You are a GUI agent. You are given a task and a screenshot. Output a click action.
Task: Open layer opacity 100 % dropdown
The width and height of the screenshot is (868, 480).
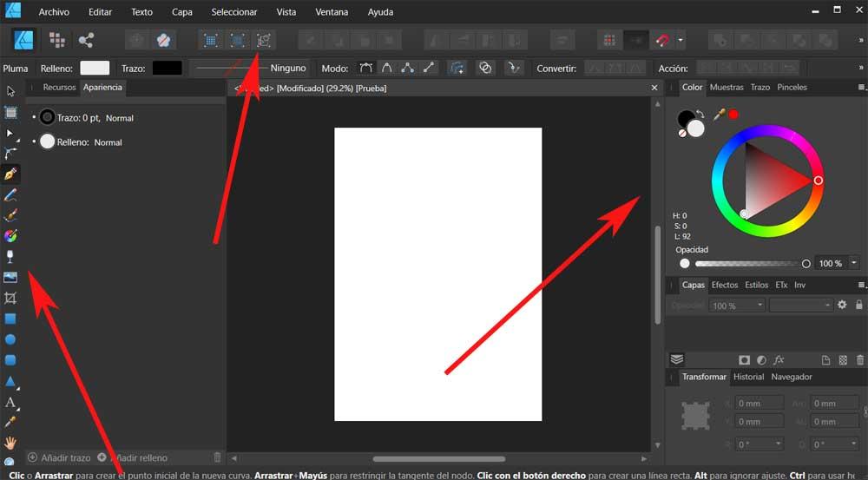(759, 305)
